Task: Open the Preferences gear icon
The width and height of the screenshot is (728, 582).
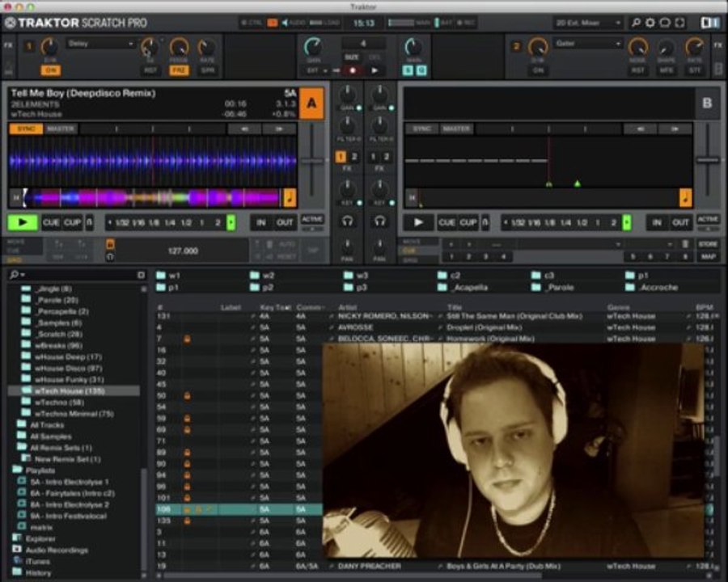Action: pyautogui.click(x=650, y=23)
